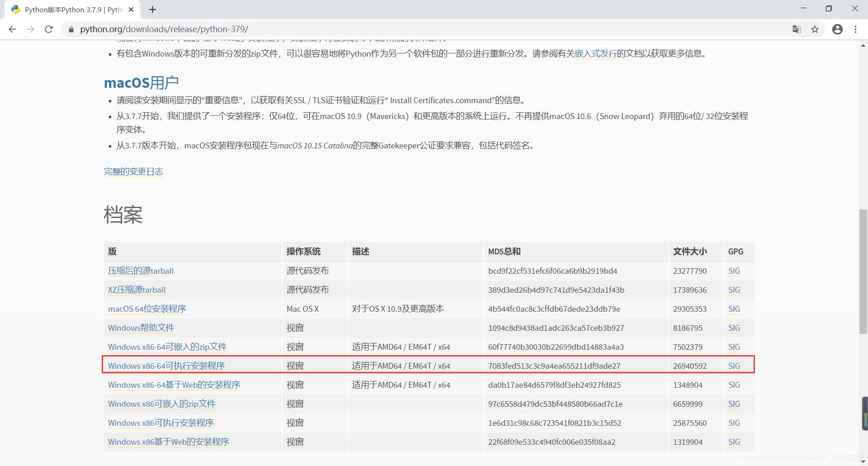Select the MD5 value 389d3ed26b4d97c741d9e5423da1f43b
Image resolution: width=868 pixels, height=466 pixels.
pyautogui.click(x=556, y=290)
